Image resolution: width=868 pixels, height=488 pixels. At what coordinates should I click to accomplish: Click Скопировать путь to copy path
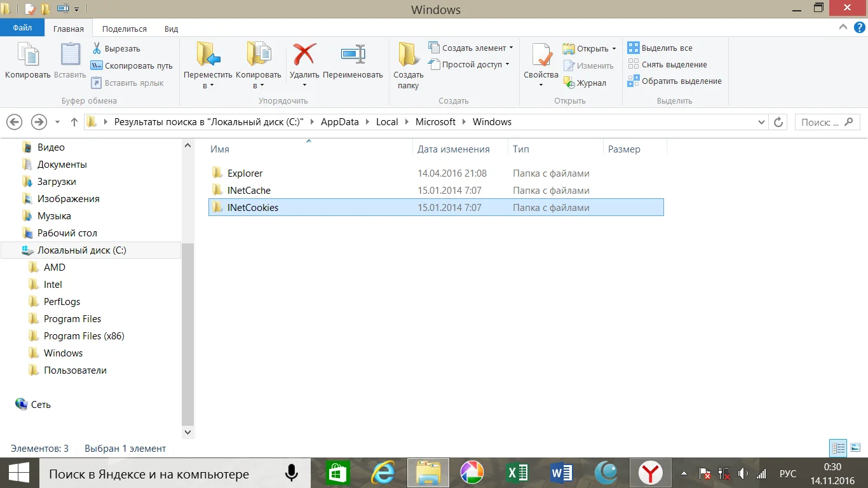(132, 65)
